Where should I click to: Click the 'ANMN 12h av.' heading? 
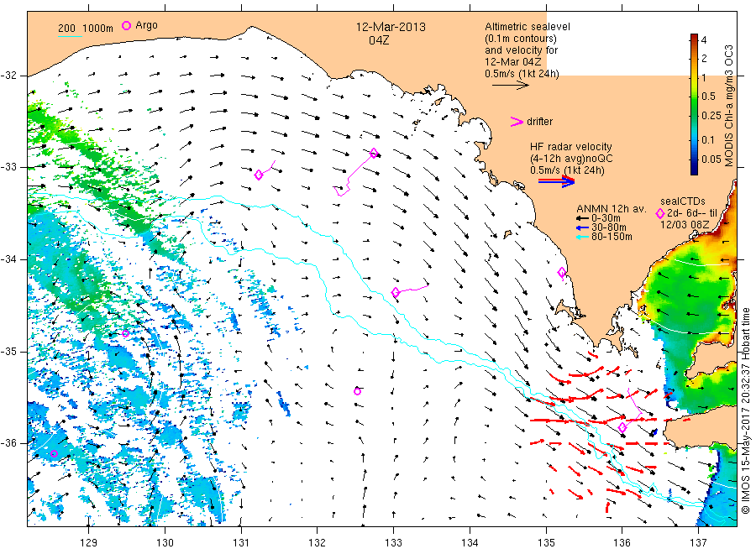[612, 209]
